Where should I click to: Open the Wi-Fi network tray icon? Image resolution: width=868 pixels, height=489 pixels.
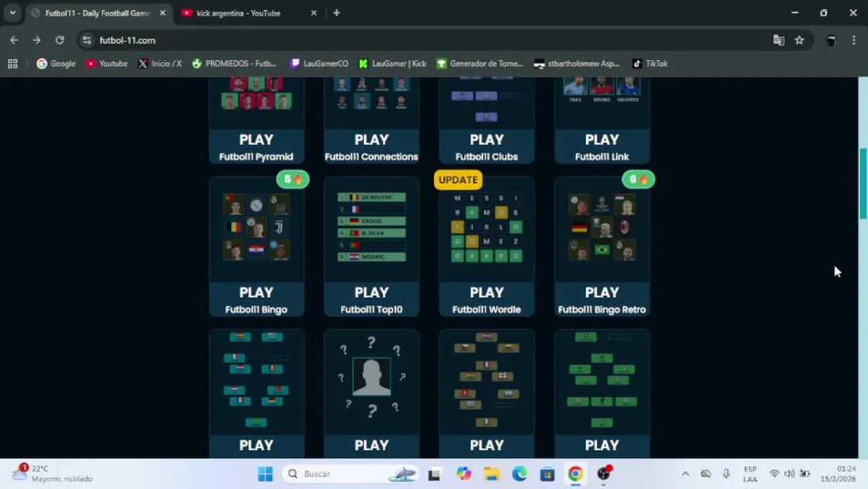pyautogui.click(x=774, y=474)
